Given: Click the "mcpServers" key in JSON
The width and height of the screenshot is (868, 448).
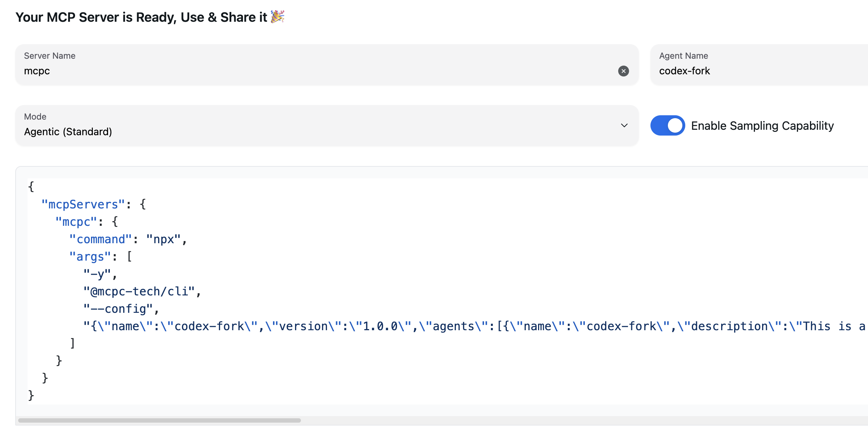Looking at the screenshot, I should [x=83, y=204].
